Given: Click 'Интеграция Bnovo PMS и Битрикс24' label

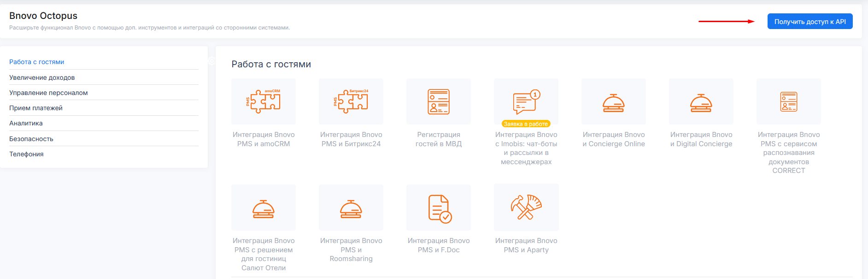Looking at the screenshot, I should (x=351, y=139).
